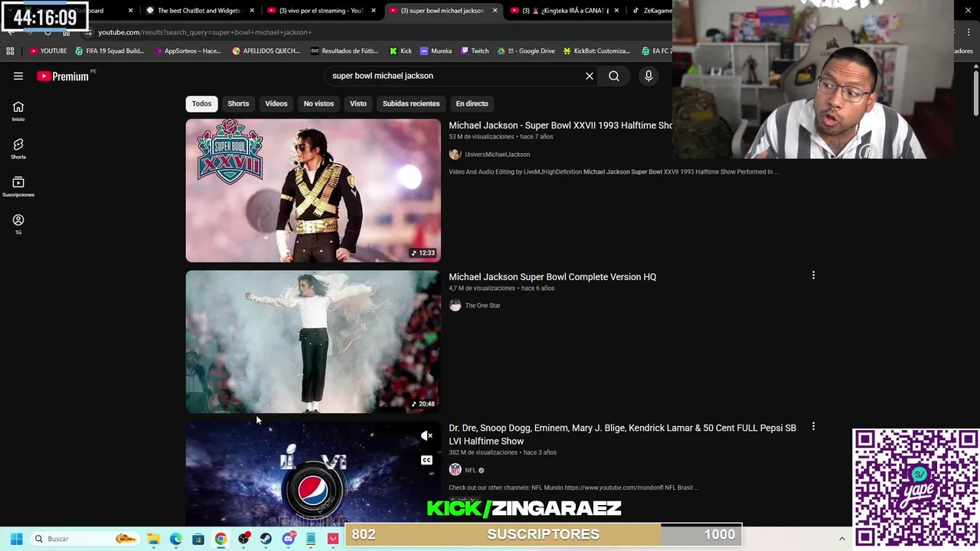
Task: Select the Subidas recientes filter chip
Action: (411, 103)
